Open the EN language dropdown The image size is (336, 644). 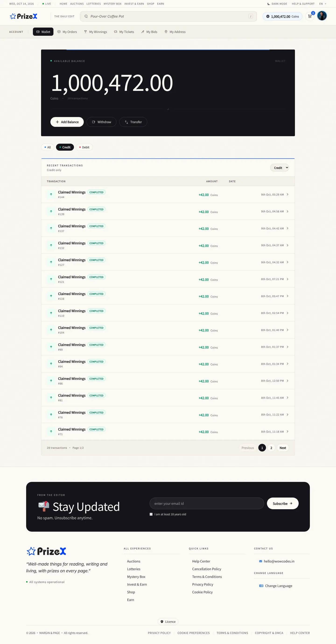point(322,4)
